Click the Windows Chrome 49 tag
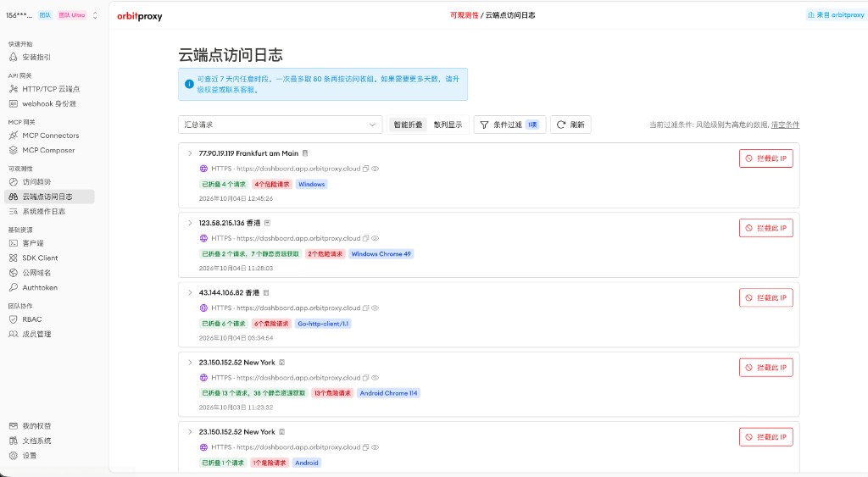The image size is (868, 477). coord(381,254)
